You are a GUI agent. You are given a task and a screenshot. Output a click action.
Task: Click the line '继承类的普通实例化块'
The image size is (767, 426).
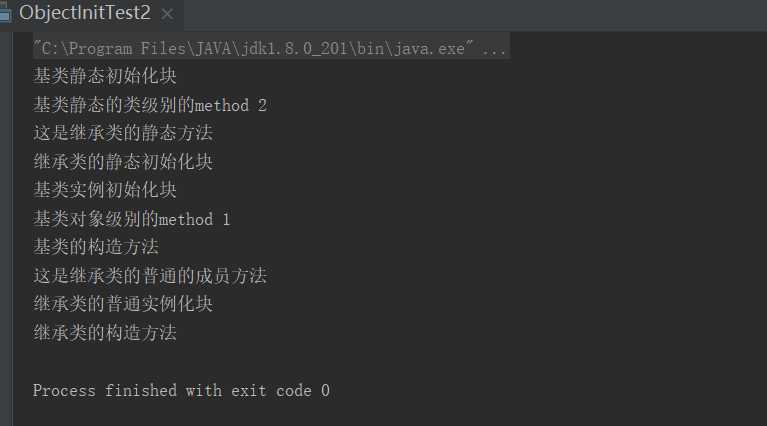pos(123,303)
